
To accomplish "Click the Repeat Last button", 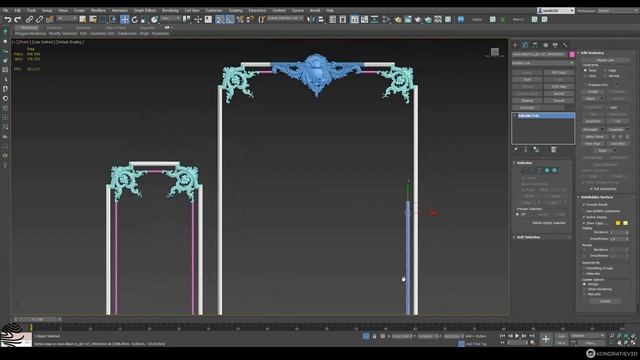I will coord(605,60).
